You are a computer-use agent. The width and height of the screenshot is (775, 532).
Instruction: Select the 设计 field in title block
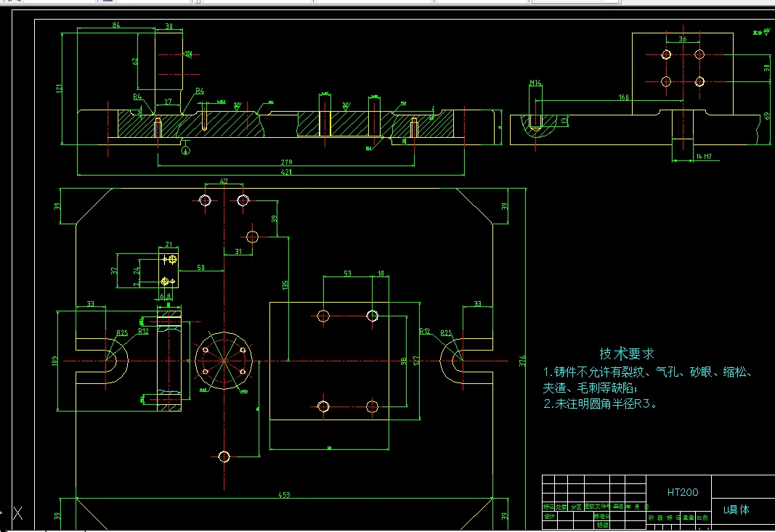pyautogui.click(x=549, y=517)
